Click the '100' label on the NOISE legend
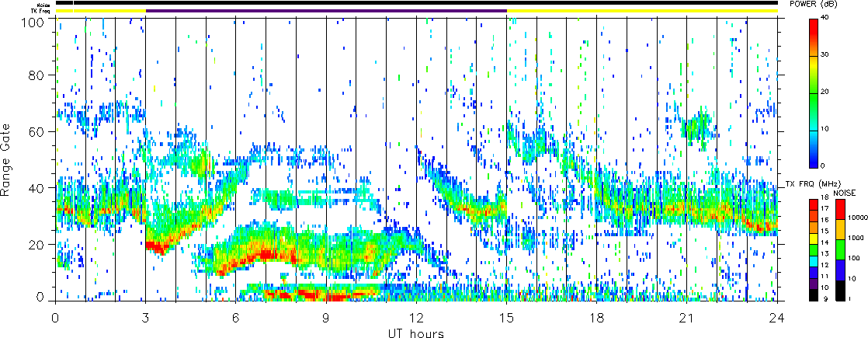 [x=854, y=258]
